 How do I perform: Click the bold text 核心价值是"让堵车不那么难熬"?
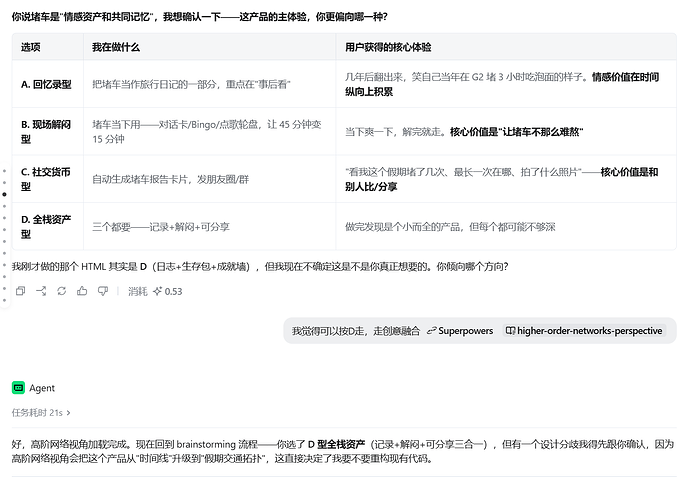coord(517,132)
